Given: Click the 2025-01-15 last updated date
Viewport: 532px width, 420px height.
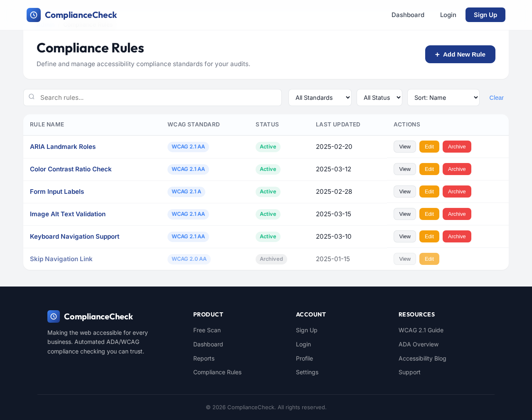Looking at the screenshot, I should [x=333, y=259].
